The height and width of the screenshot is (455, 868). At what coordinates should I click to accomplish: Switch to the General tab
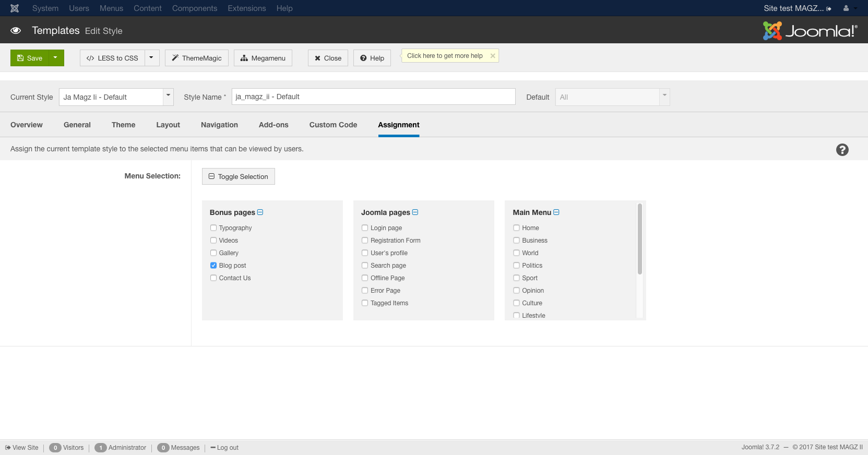(x=77, y=125)
